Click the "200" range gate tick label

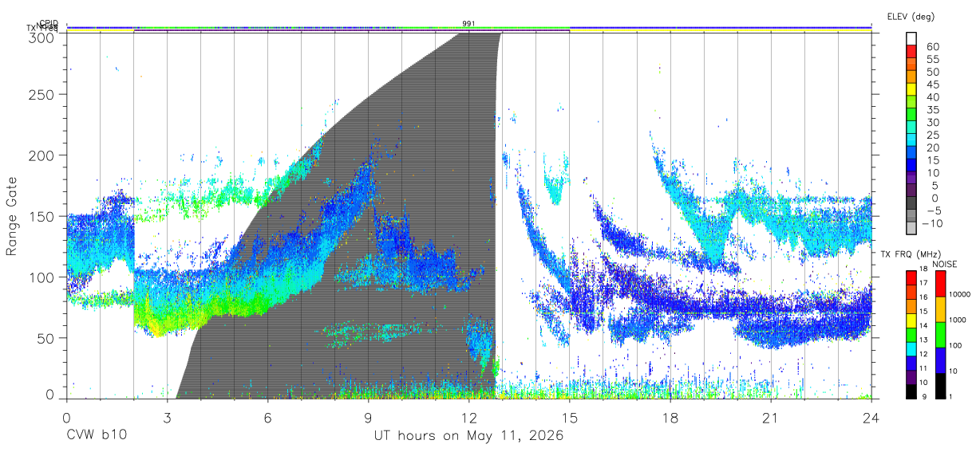coord(43,155)
